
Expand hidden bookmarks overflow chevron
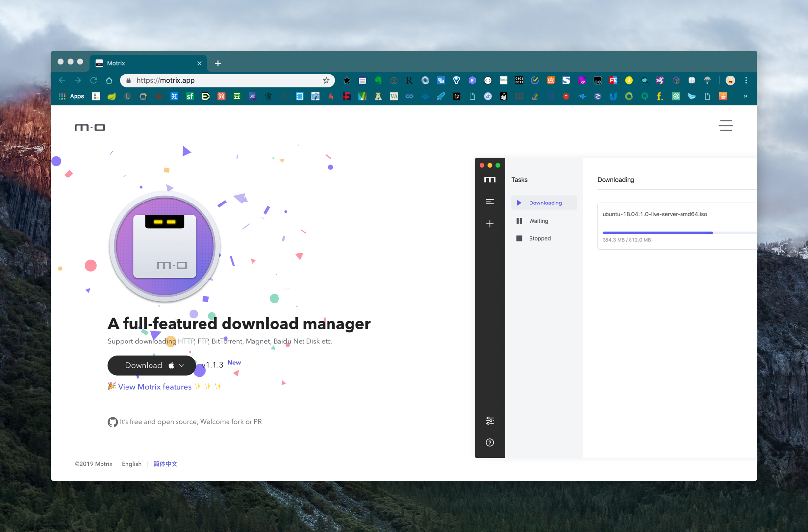tap(745, 96)
